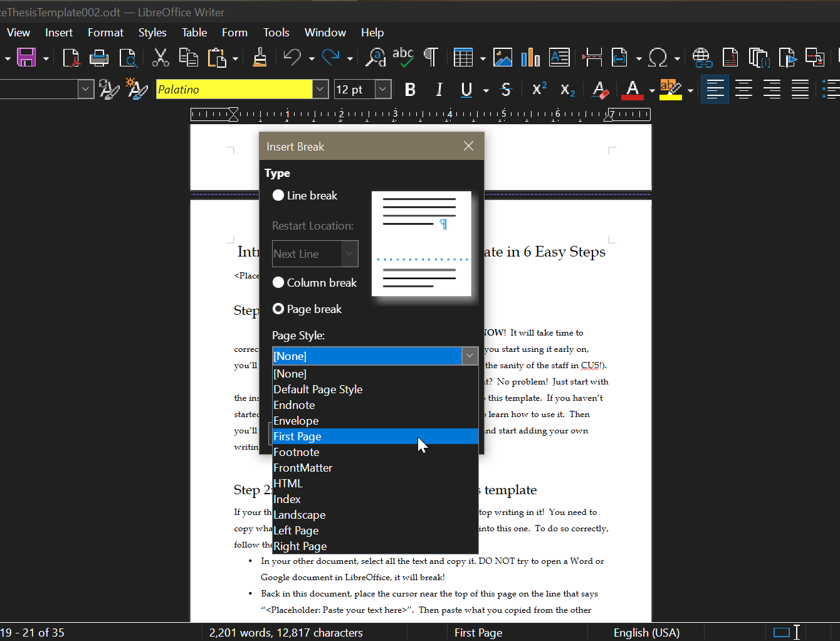Click the red Font Color button
The width and height of the screenshot is (840, 641).
[x=633, y=90]
